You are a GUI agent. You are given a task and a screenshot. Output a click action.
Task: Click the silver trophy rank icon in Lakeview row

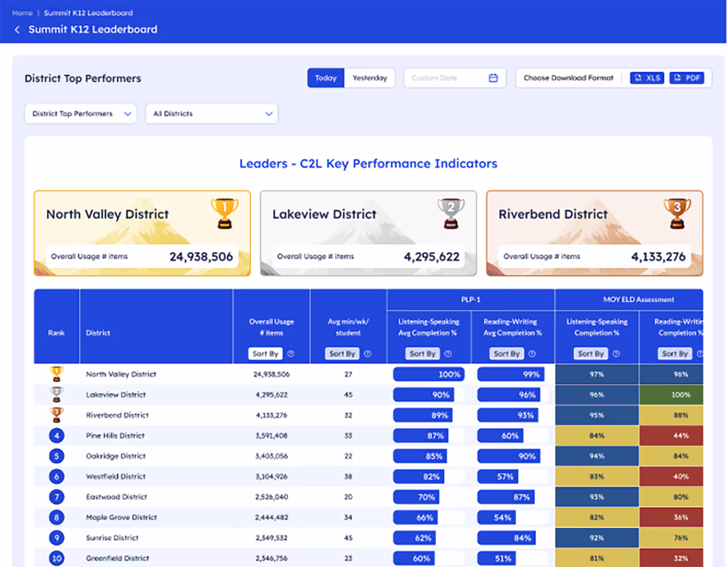point(57,394)
